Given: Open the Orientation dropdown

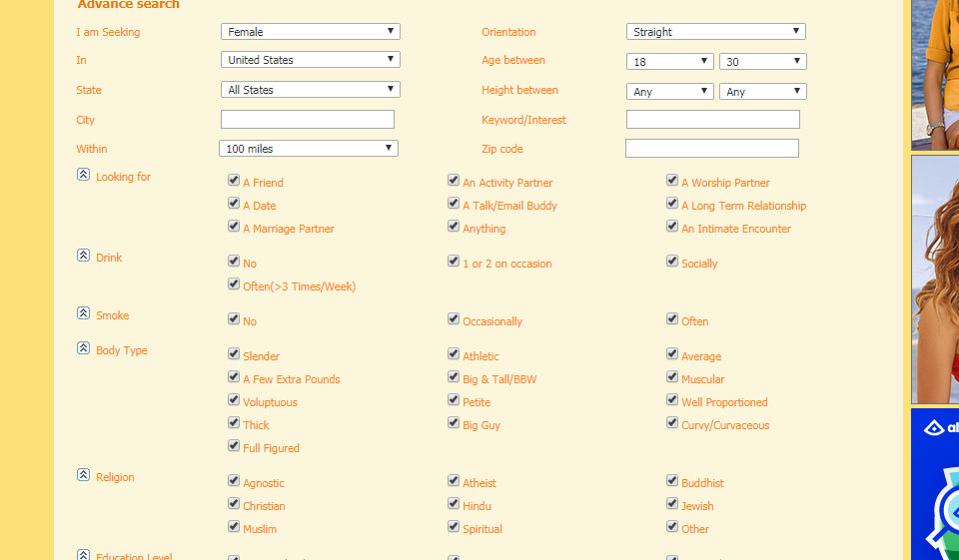Looking at the screenshot, I should [x=715, y=32].
